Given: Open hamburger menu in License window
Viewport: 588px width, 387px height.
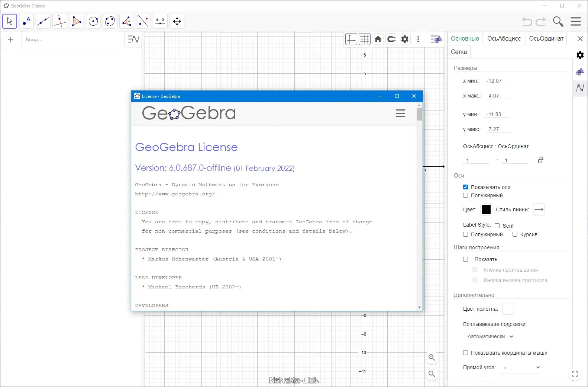Looking at the screenshot, I should (x=400, y=113).
